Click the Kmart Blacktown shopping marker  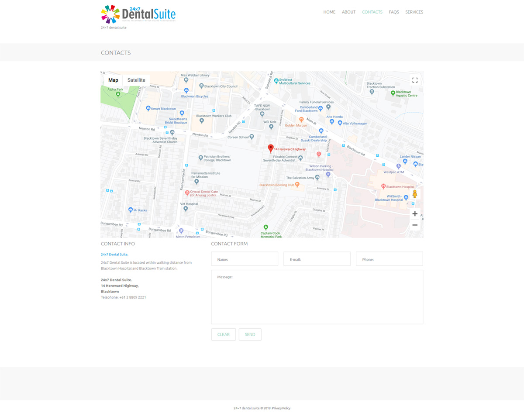(148, 108)
